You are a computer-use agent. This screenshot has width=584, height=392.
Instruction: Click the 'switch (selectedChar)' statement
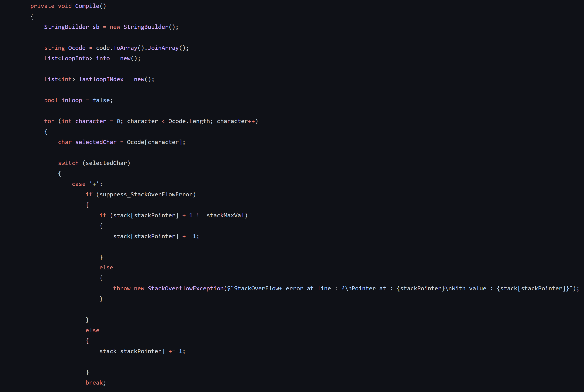[x=94, y=163]
